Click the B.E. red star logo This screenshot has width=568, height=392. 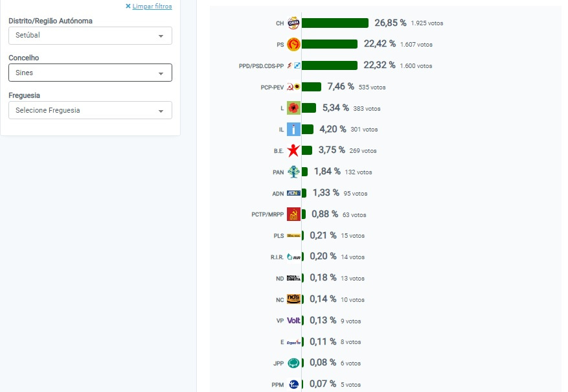coord(293,151)
